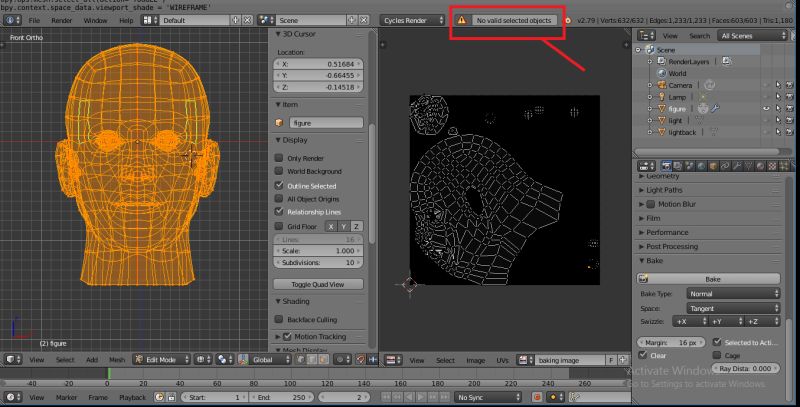
Task: Enable the Grid Floor checkbox
Action: point(279,226)
